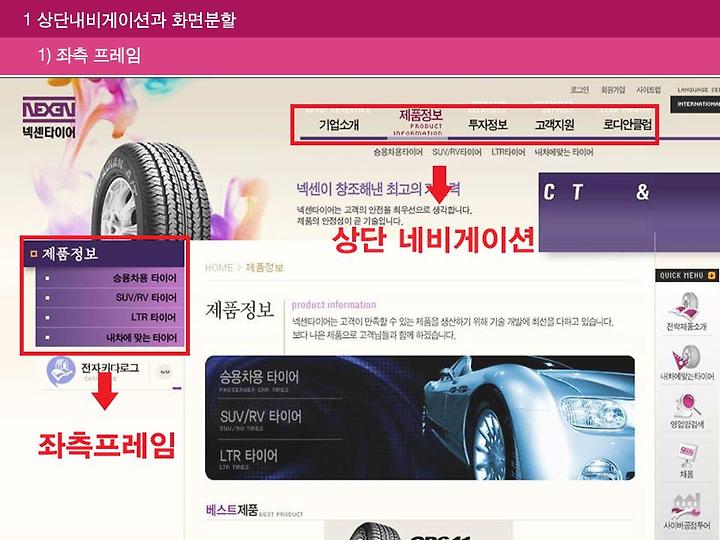This screenshot has height=540, width=720.
Task: Open the INTERNATIONAL language selector
Action: click(x=695, y=104)
